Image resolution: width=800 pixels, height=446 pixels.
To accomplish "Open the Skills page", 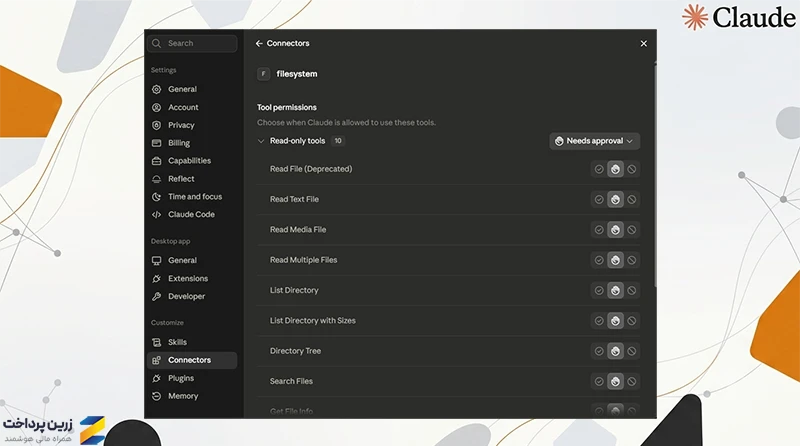I will pos(192,342).
